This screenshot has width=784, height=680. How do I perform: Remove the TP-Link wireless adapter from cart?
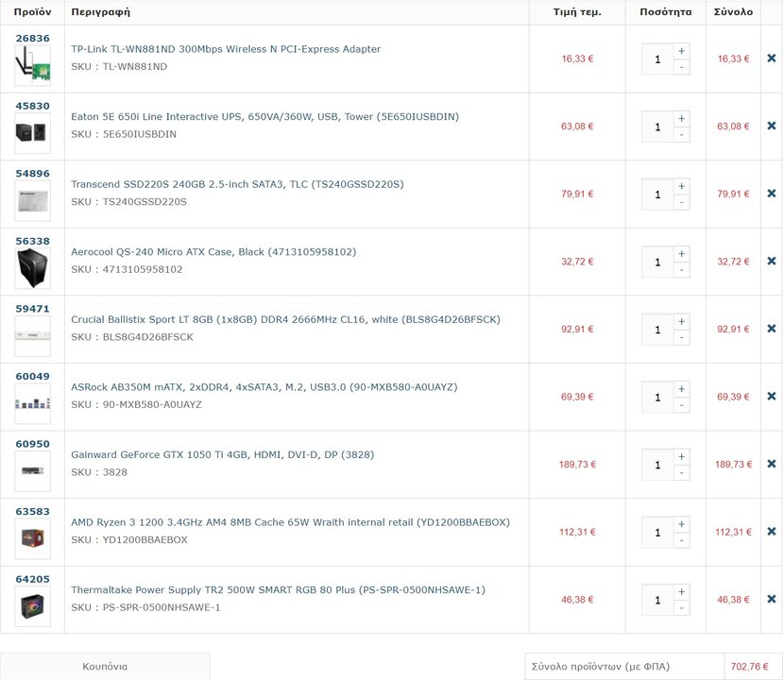(772, 59)
